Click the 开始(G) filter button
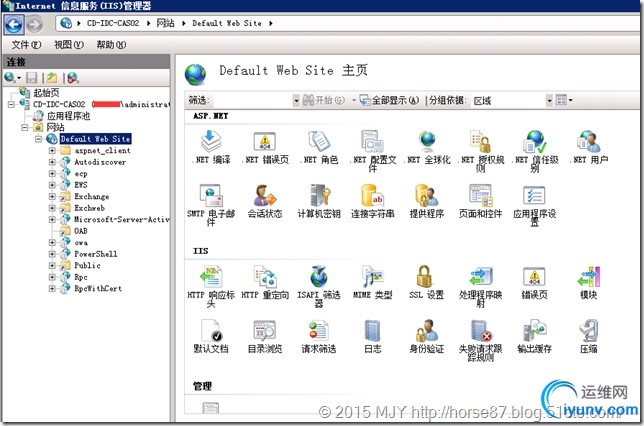644x426 pixels. [324, 100]
